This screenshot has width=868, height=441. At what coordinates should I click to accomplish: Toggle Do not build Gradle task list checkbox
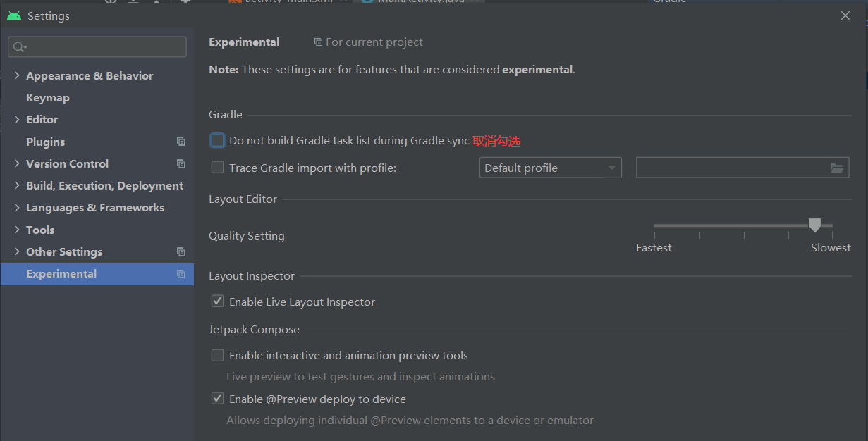point(218,141)
